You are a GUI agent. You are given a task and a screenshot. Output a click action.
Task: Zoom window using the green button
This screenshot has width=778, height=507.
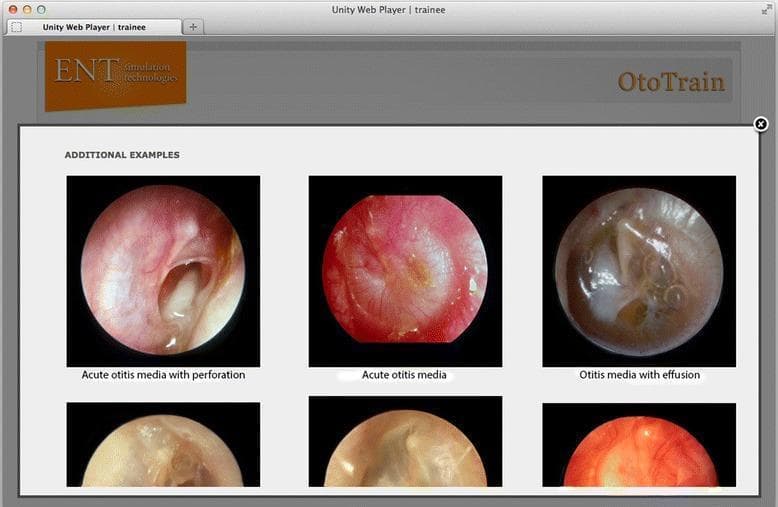[x=41, y=9]
